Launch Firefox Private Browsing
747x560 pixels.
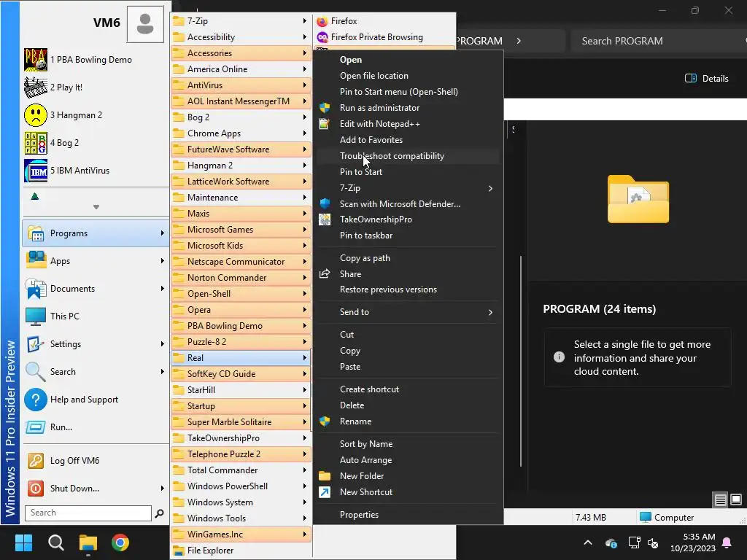point(384,36)
